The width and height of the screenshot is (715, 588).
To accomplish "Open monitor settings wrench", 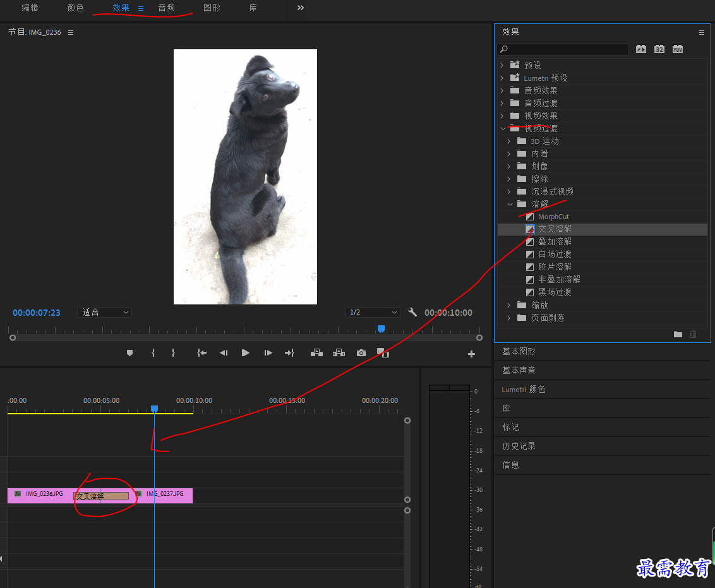I will (412, 312).
